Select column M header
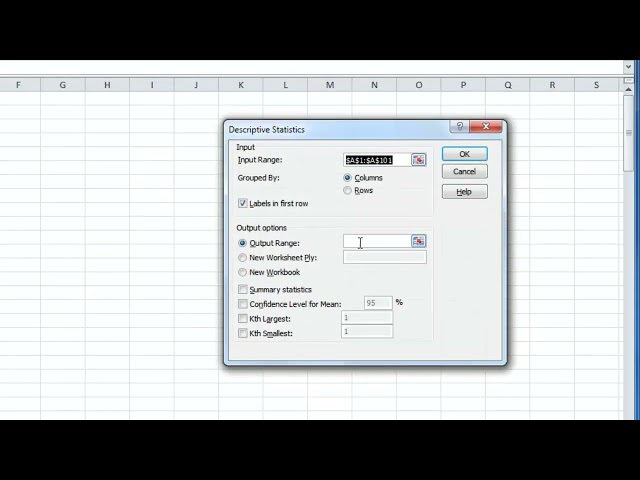 [330, 85]
